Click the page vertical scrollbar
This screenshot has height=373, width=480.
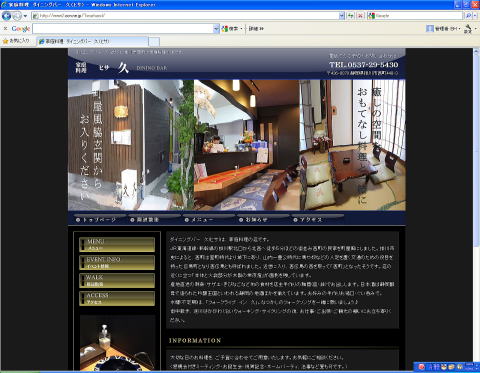[x=476, y=207]
